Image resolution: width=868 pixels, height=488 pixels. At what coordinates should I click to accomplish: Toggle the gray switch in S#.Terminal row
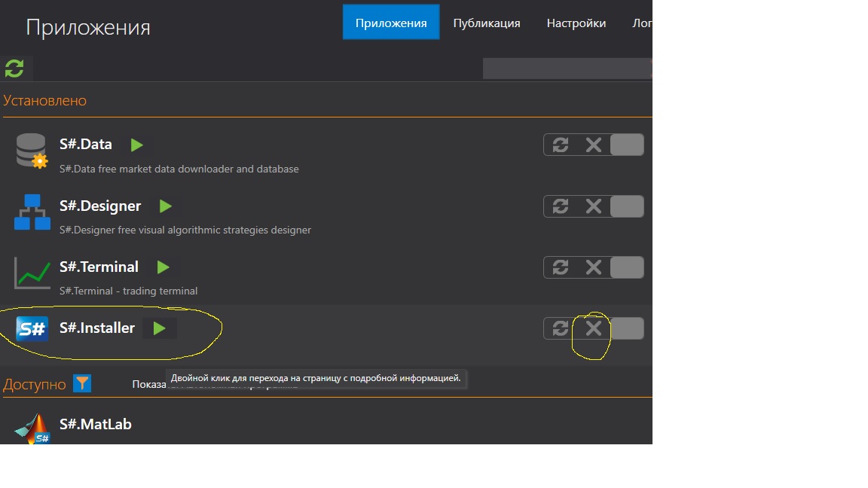point(627,267)
